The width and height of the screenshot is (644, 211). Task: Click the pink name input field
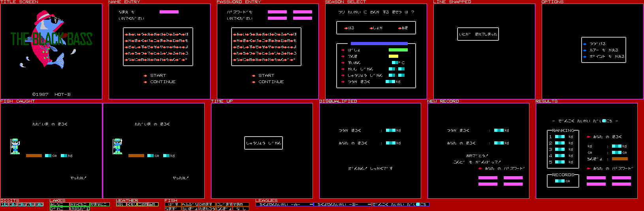click(169, 12)
